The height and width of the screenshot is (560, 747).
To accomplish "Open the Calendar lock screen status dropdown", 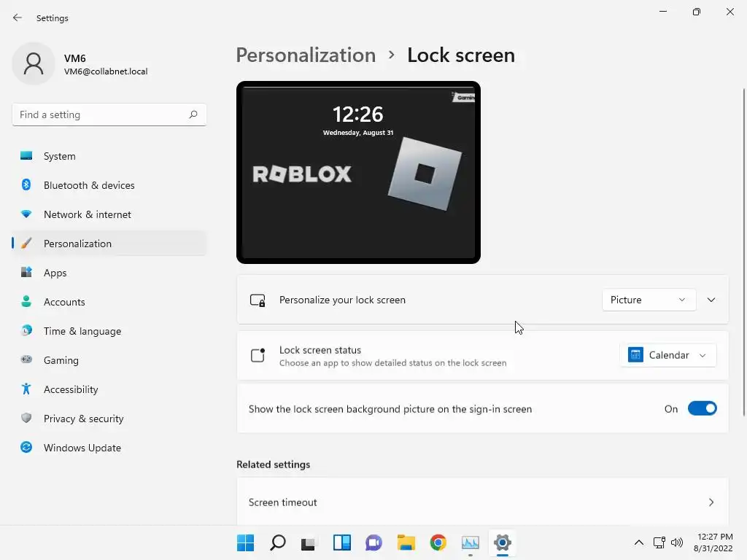I will [x=668, y=355].
